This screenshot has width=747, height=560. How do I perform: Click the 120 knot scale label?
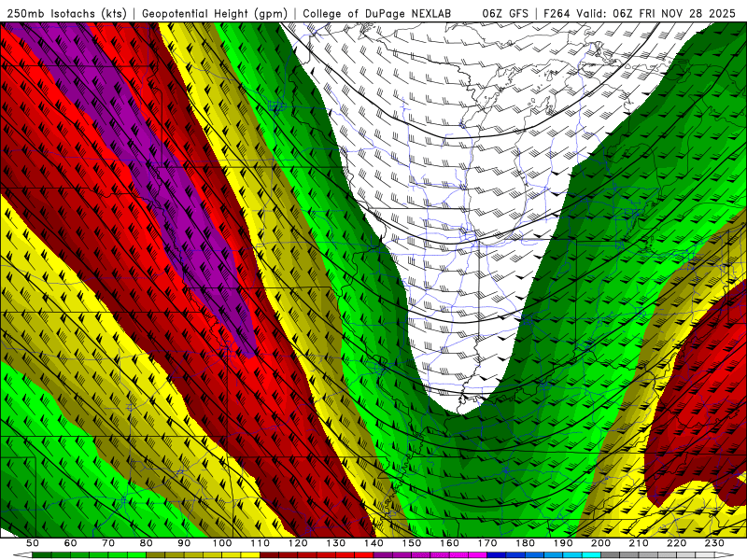pyautogui.click(x=298, y=543)
